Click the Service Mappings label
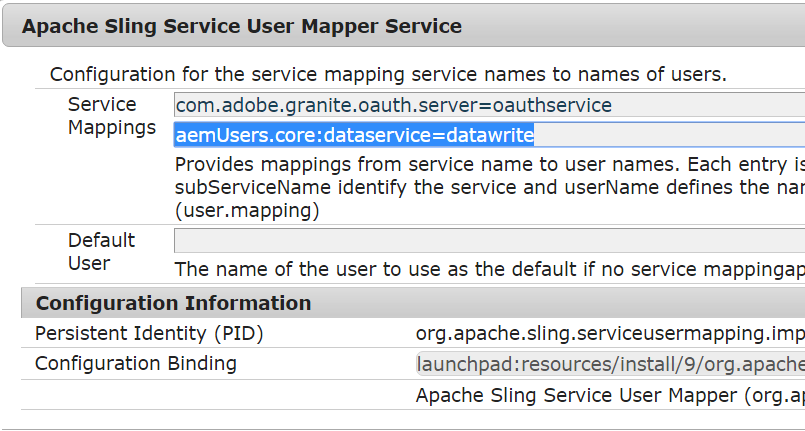Screen dimensions: 805x431 click(111, 116)
